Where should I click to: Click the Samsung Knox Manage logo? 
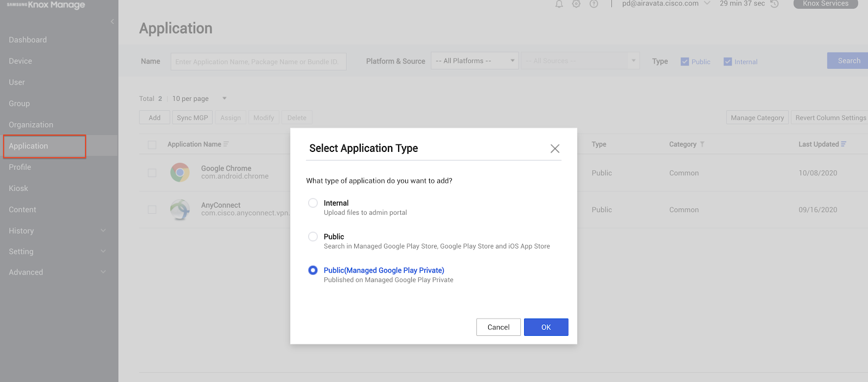coord(46,5)
